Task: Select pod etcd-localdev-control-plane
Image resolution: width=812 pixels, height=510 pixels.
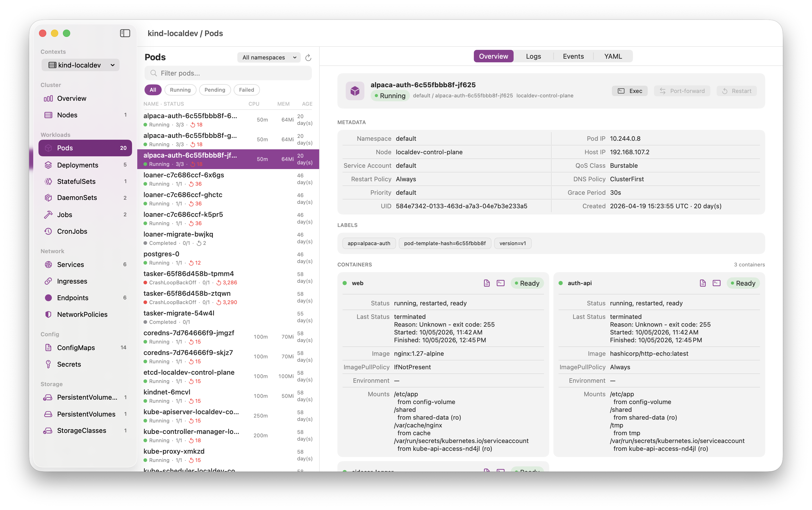Action: point(228,376)
